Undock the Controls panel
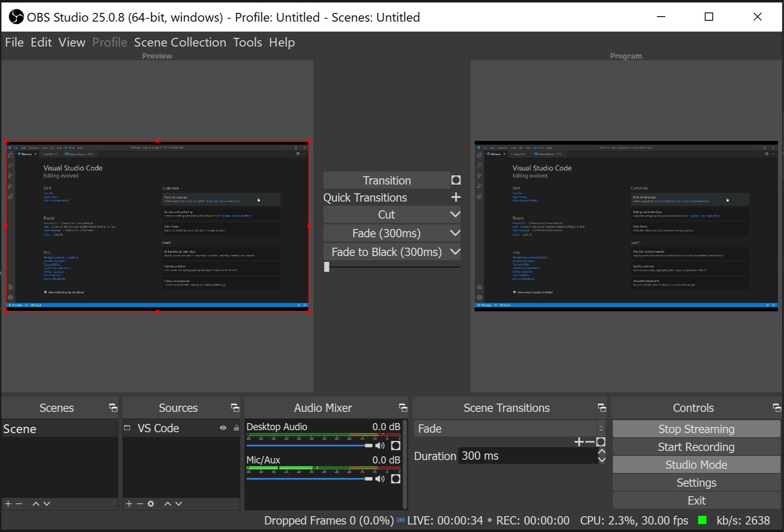Screen dimensions: 784x532 (x=776, y=407)
